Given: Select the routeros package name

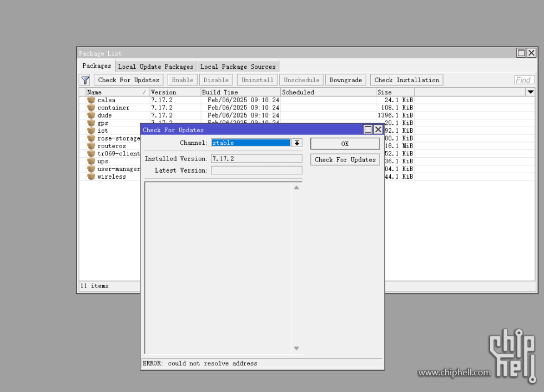Looking at the screenshot, I should point(112,146).
